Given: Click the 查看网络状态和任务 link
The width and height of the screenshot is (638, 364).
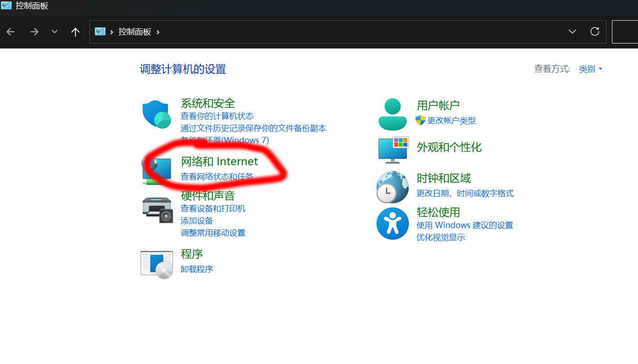Looking at the screenshot, I should 217,177.
